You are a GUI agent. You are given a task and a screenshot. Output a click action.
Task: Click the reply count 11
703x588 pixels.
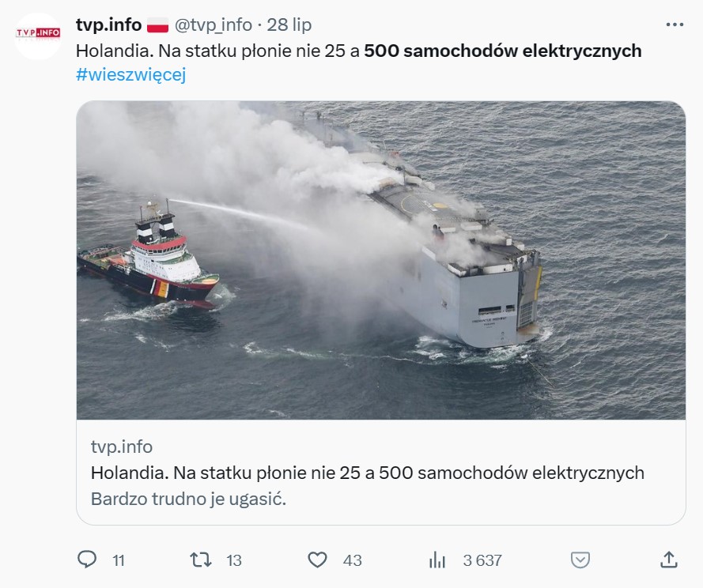click(x=119, y=560)
